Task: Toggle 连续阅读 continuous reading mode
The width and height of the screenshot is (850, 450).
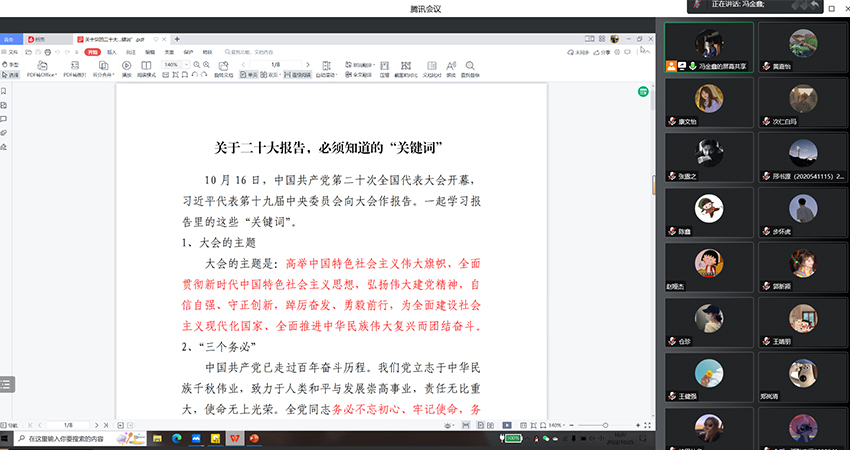Action: point(296,74)
